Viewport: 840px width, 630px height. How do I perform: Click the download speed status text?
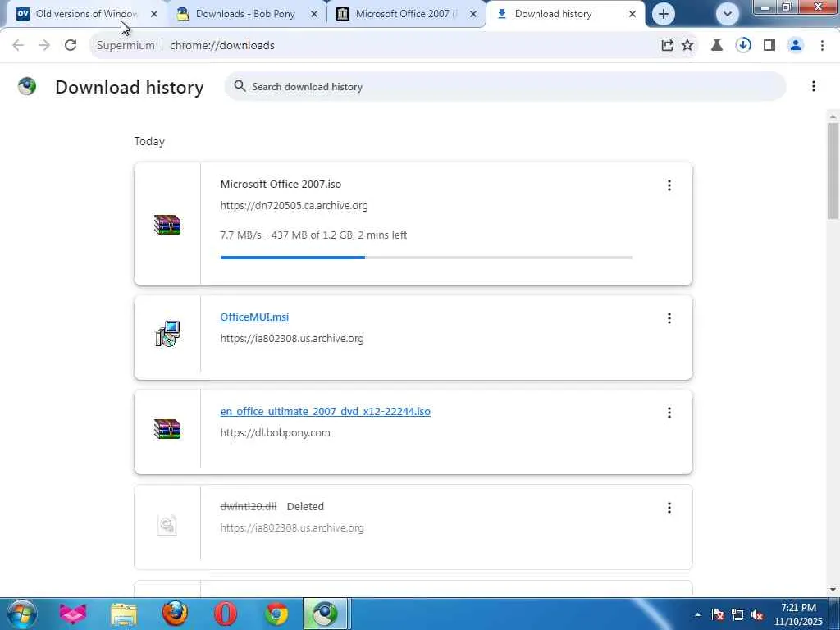coord(313,235)
